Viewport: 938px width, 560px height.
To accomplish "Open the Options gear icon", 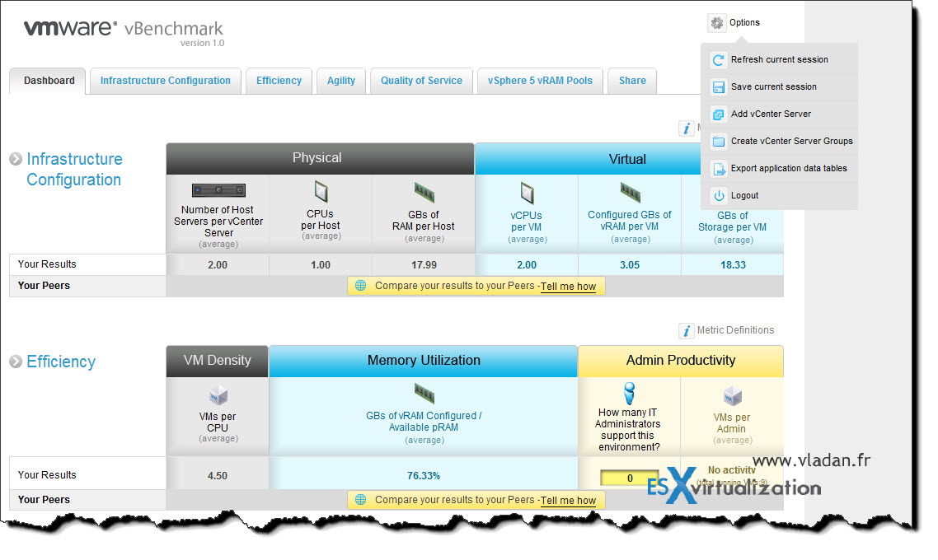I will tap(716, 23).
